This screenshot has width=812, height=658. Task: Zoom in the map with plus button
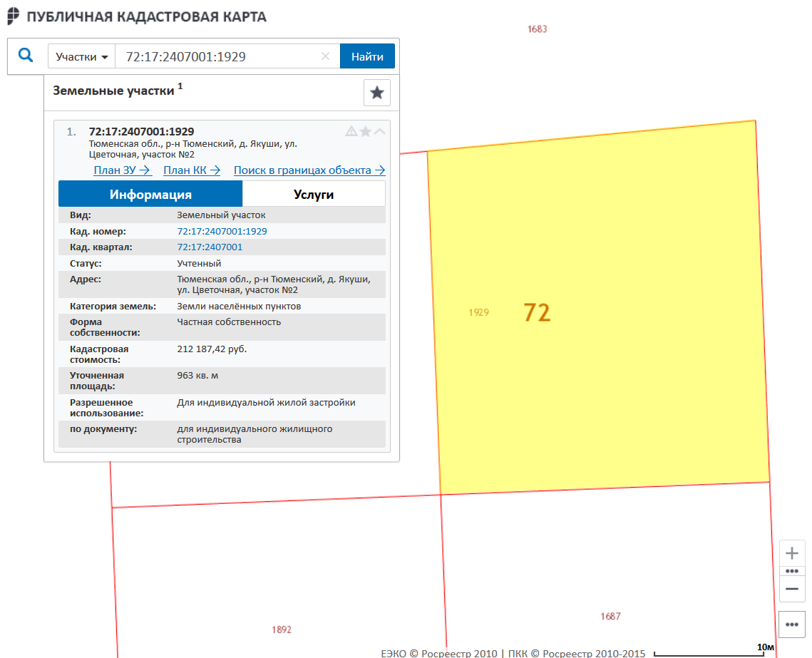[791, 553]
